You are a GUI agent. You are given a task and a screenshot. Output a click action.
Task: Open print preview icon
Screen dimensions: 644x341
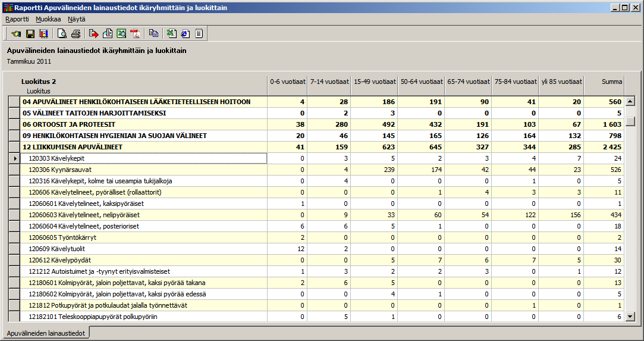62,34
